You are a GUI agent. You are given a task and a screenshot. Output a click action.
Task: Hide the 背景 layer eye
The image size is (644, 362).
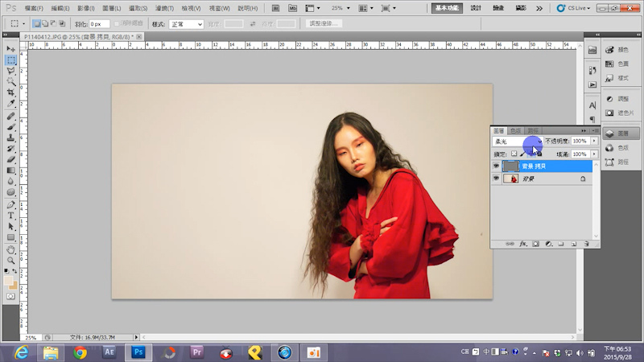pyautogui.click(x=496, y=179)
